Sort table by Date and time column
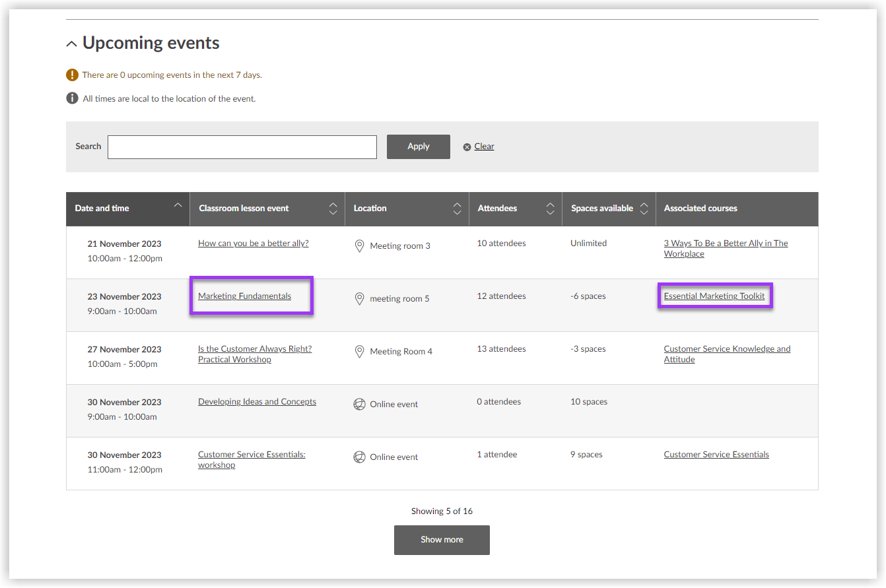Image resolution: width=886 pixels, height=588 pixels. click(x=177, y=206)
